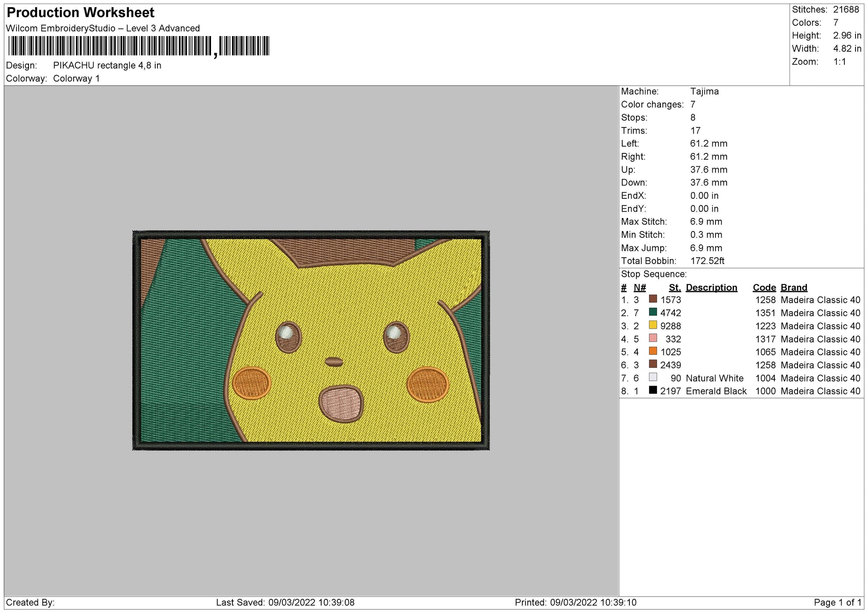Screen dimensions: 868x613
Task: Click the brown thread swatch for stop 1
Action: 653,300
